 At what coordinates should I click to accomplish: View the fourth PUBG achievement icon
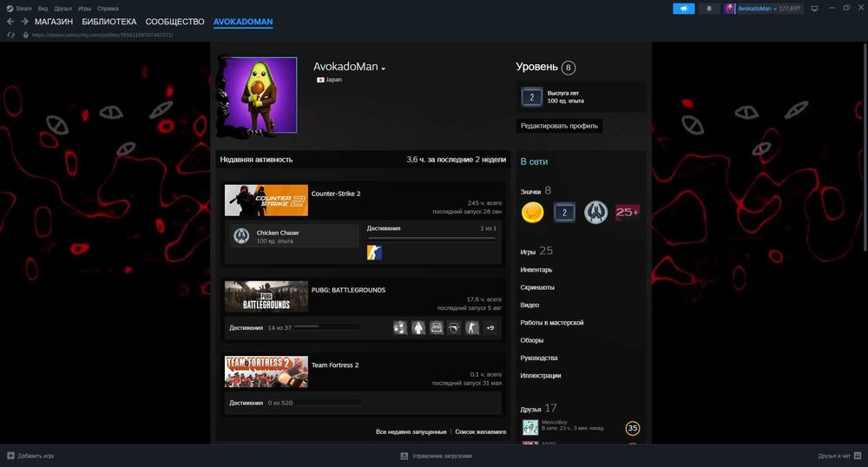pos(454,327)
